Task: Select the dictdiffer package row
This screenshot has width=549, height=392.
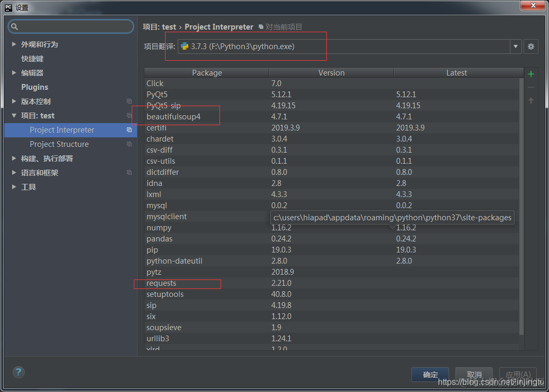Action: 332,172
